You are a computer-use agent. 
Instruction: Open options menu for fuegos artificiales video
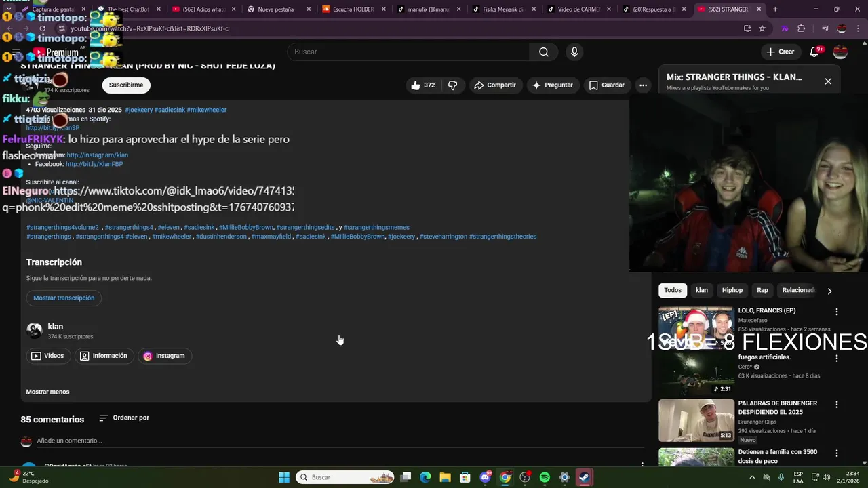(837, 358)
